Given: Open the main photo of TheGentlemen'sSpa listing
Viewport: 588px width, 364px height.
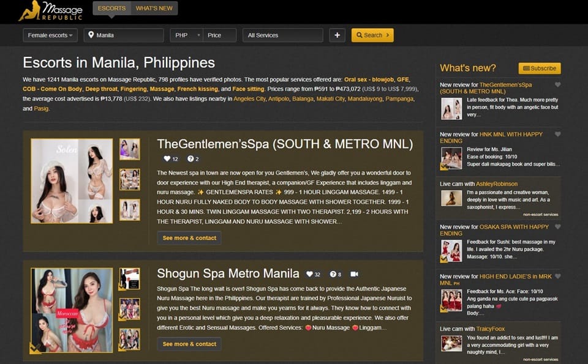Looking at the screenshot, I should (72, 181).
